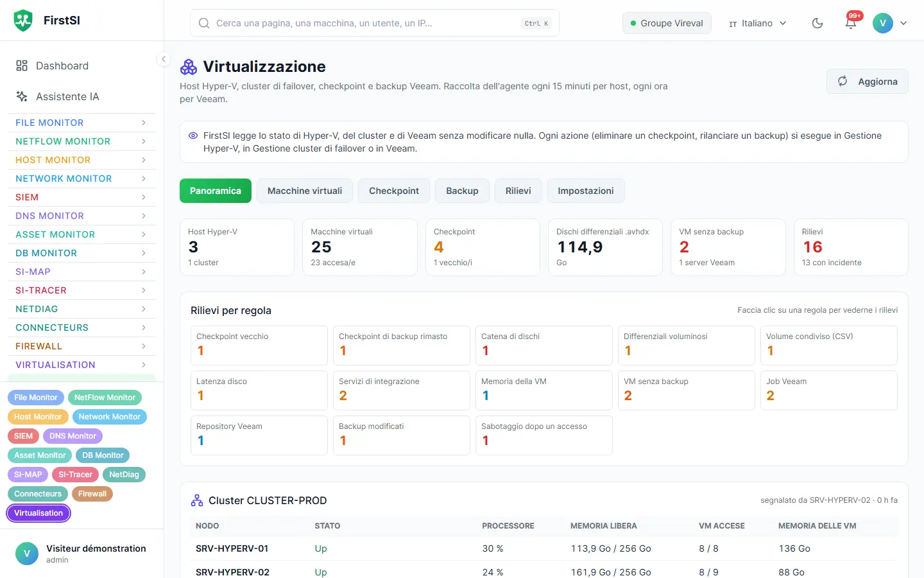Open the Impostazioni tab
Screen dimensions: 924x578
pos(586,191)
